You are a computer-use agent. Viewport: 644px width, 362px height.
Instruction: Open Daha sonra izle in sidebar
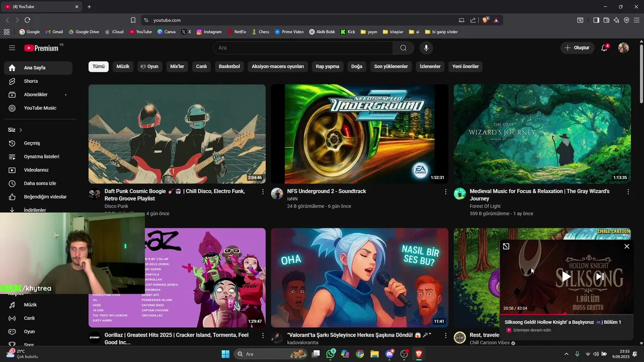38,184
